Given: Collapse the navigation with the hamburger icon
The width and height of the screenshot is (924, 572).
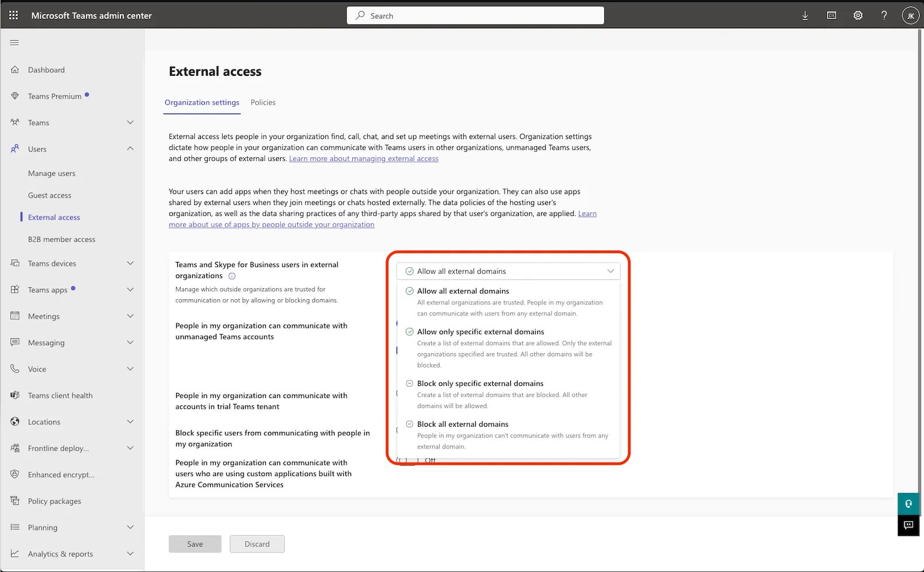Looking at the screenshot, I should [x=14, y=42].
